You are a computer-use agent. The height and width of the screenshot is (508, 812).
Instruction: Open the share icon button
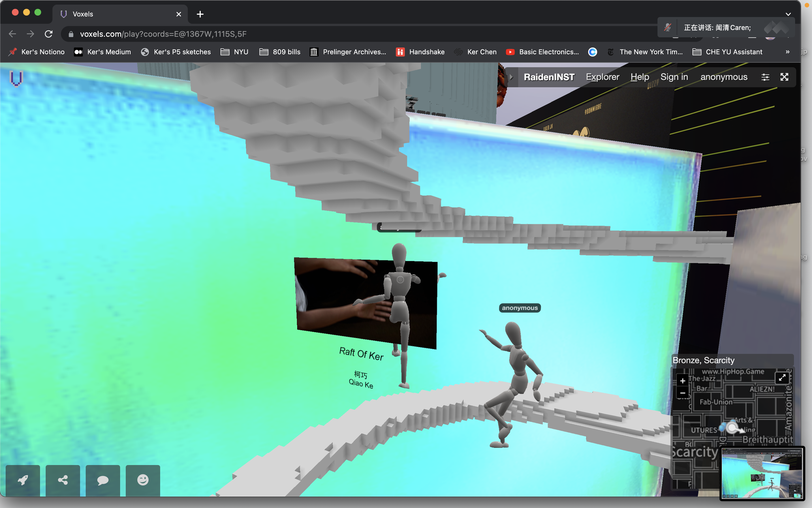pos(63,480)
